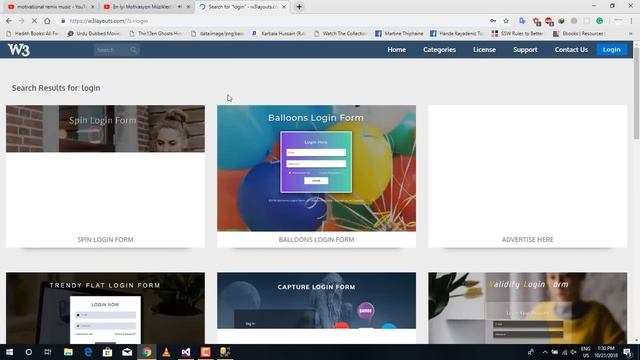Open browser home page icon

coord(47,21)
